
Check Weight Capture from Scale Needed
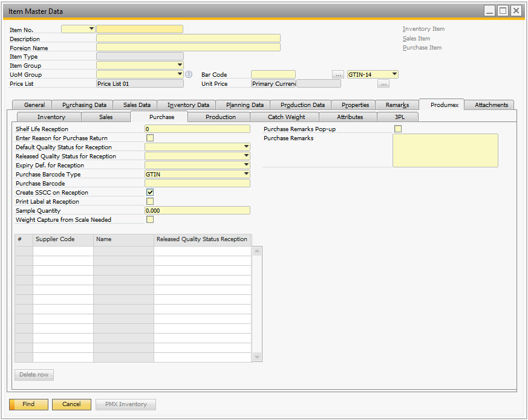(x=150, y=219)
